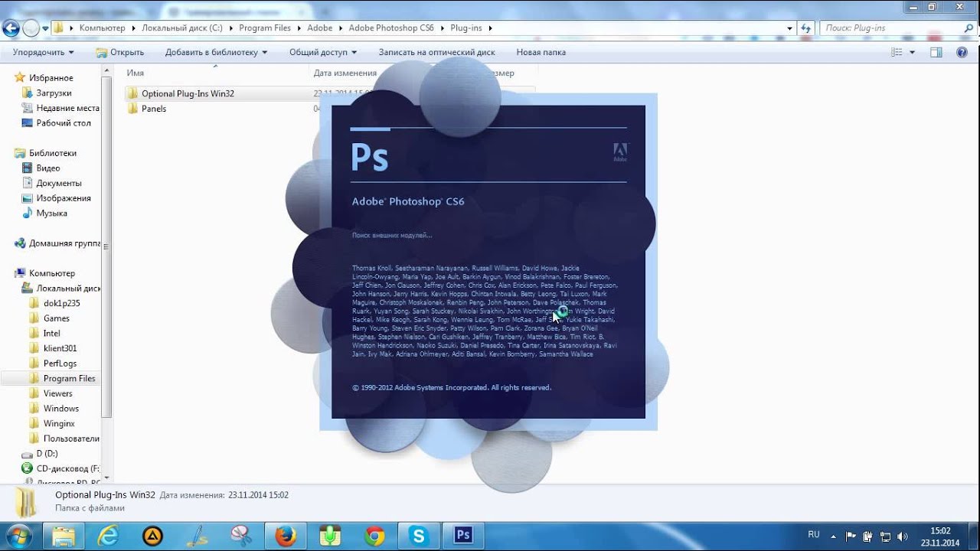Select drive D (D:) in the tree

click(x=47, y=453)
